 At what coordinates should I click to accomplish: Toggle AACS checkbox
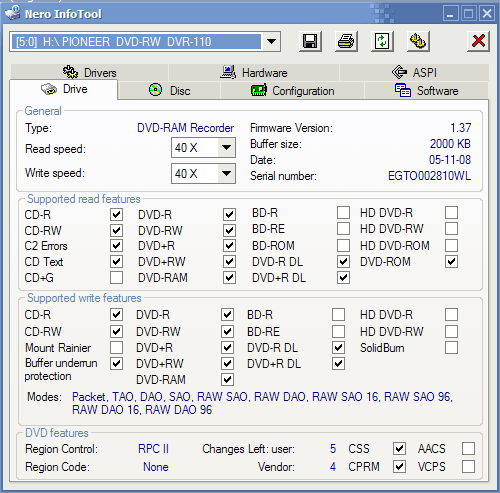pyautogui.click(x=468, y=449)
